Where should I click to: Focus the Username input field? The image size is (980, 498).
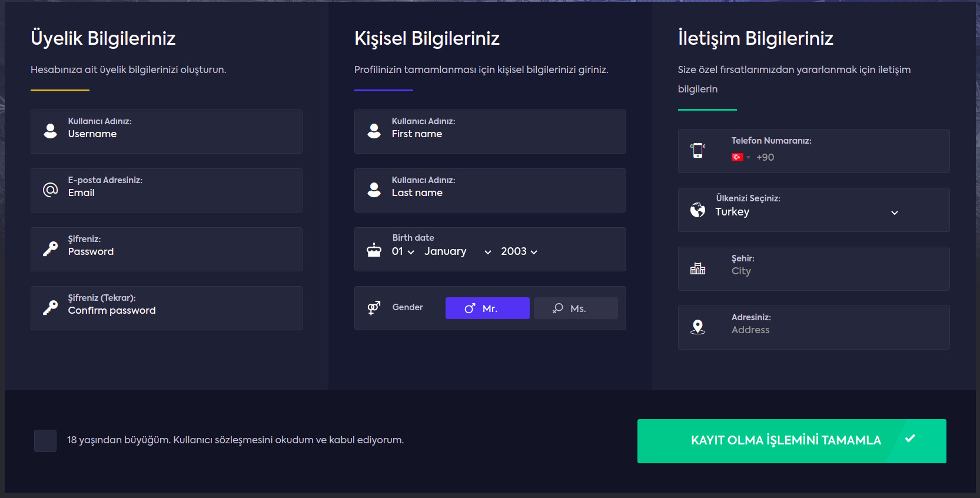pos(167,131)
